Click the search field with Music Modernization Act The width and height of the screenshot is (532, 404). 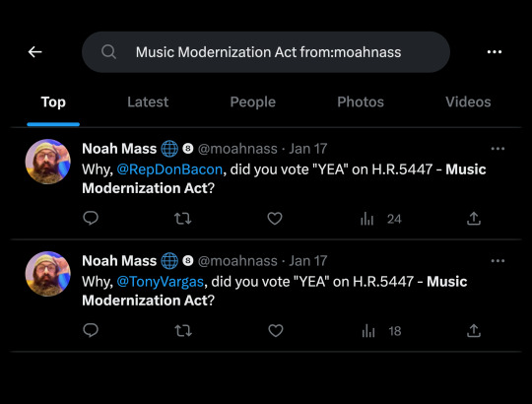pos(266,52)
